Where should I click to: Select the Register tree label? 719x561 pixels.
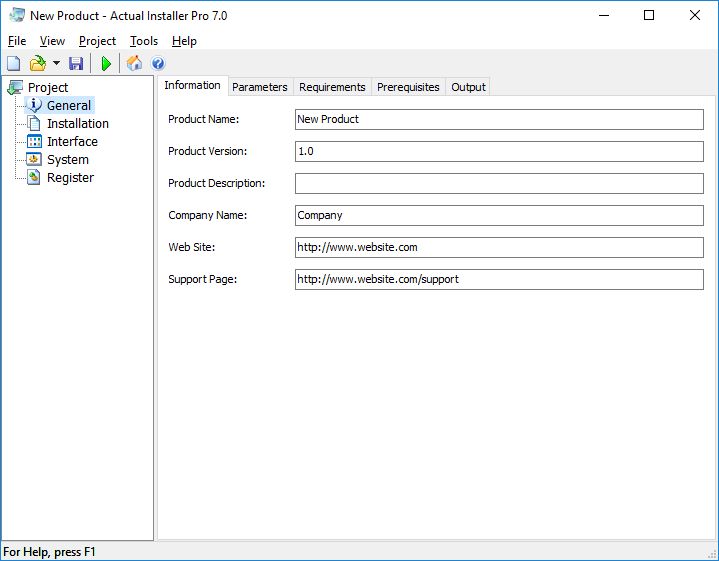point(71,178)
